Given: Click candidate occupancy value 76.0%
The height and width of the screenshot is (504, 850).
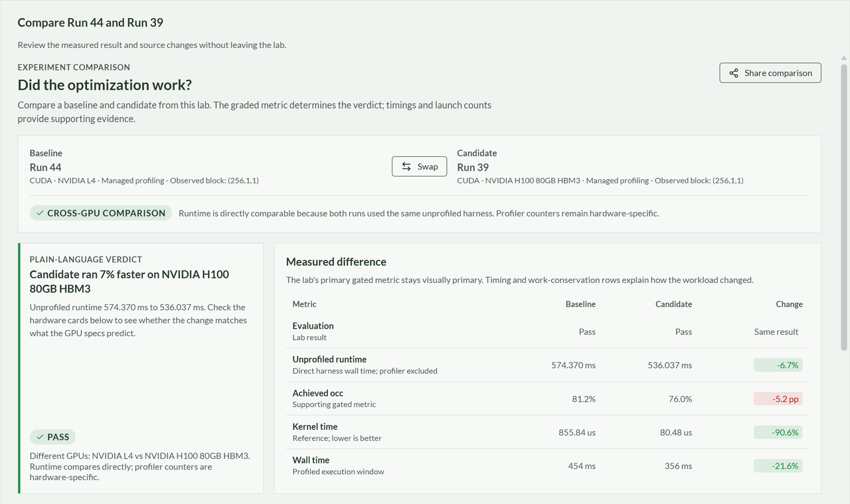Looking at the screenshot, I should [680, 399].
